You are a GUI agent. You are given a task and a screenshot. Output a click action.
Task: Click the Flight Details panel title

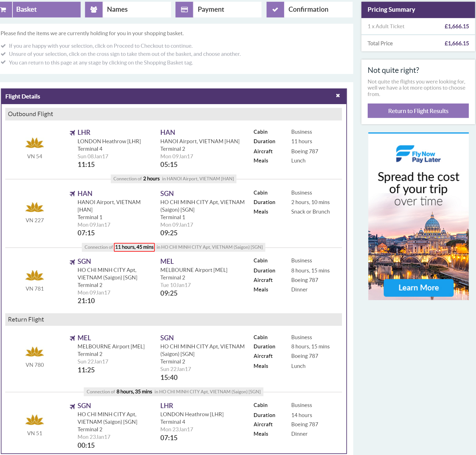[23, 96]
